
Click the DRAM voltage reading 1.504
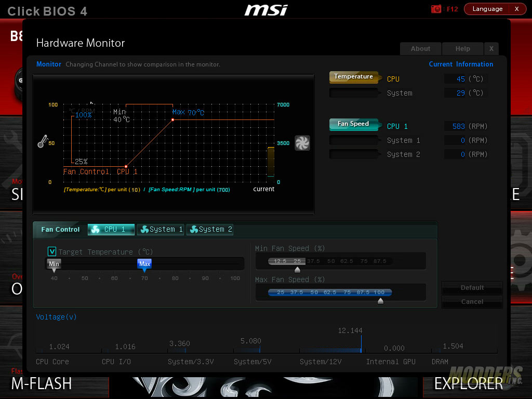453,345
